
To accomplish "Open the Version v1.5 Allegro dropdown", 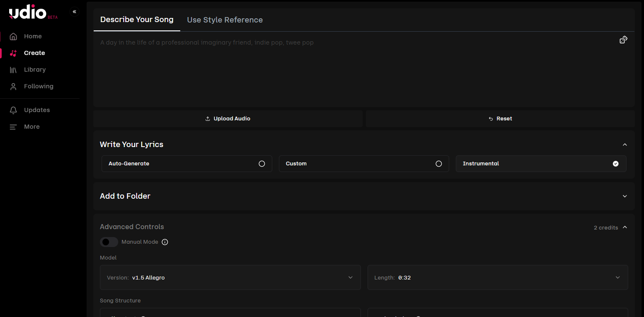I will point(230,277).
